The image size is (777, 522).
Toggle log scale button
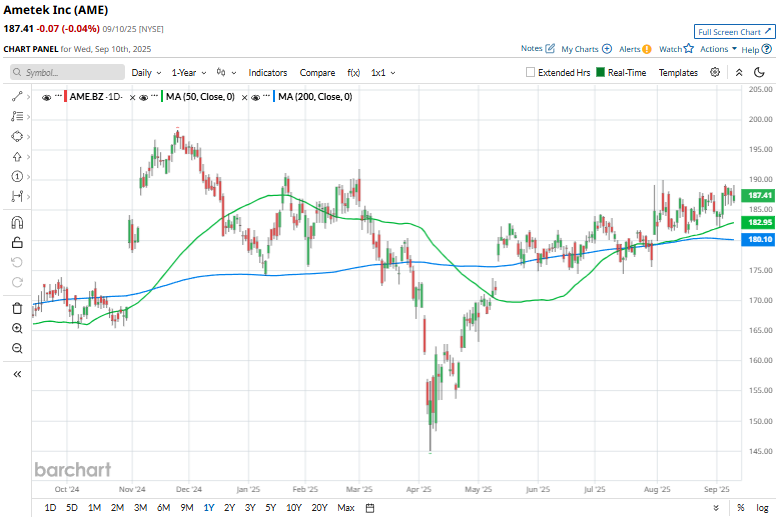click(x=762, y=508)
